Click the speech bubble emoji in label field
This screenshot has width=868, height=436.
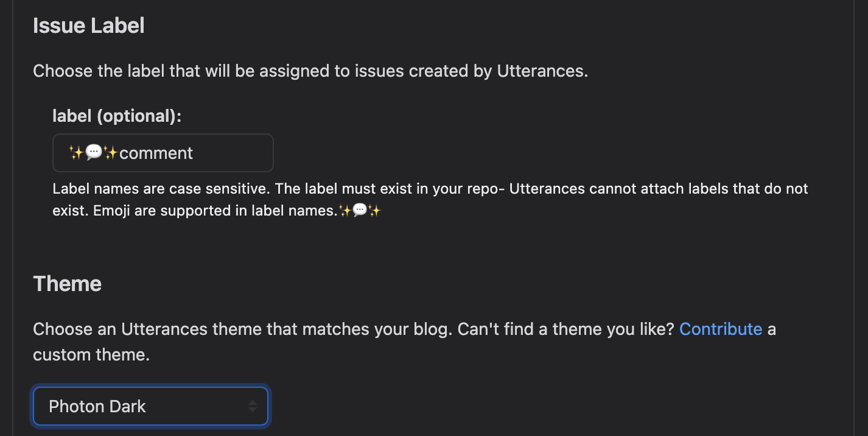94,153
